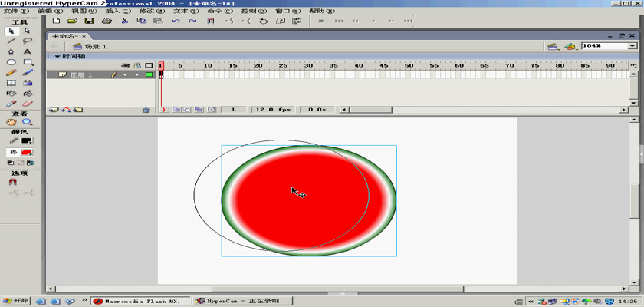Viewport: 644px width, 307px height.
Task: Click the Insert Layer Folder button
Action: click(78, 111)
